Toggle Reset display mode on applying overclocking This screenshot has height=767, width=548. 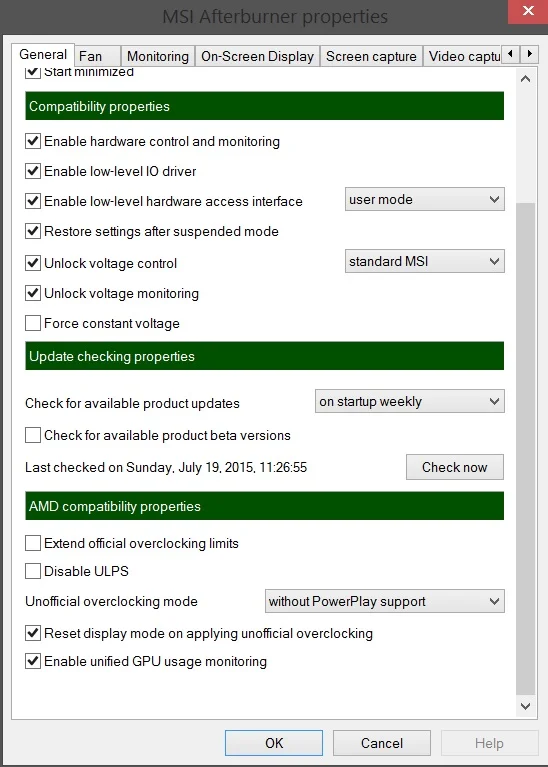coord(33,633)
